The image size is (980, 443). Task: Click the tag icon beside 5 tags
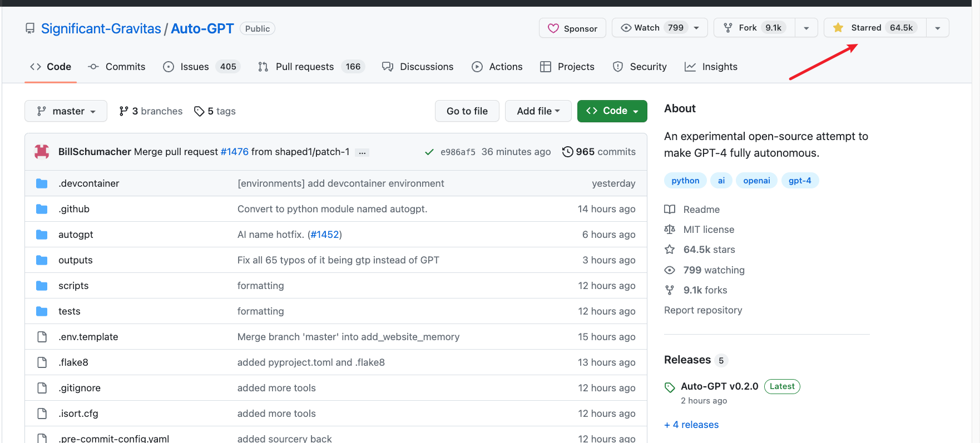tap(199, 111)
